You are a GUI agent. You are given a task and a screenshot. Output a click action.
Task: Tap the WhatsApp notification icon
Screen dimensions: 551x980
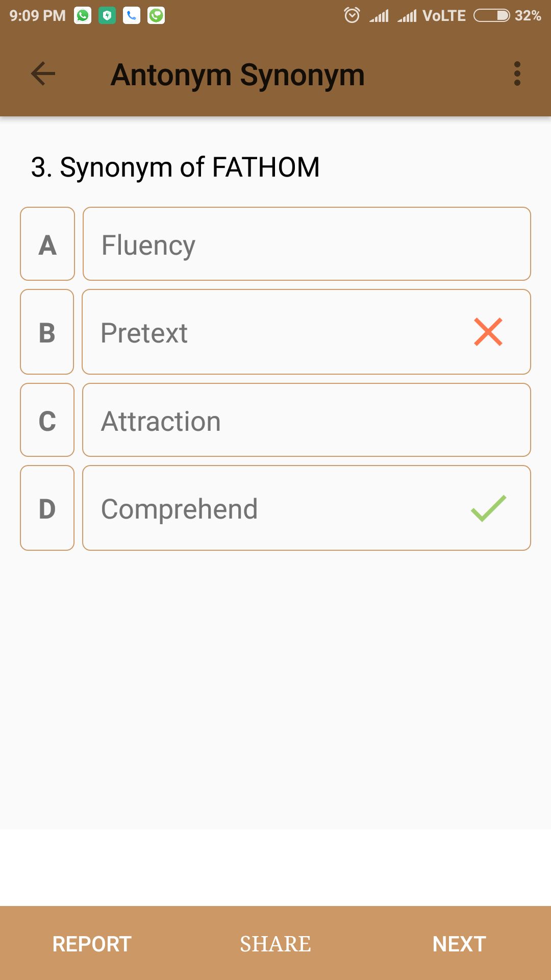83,16
